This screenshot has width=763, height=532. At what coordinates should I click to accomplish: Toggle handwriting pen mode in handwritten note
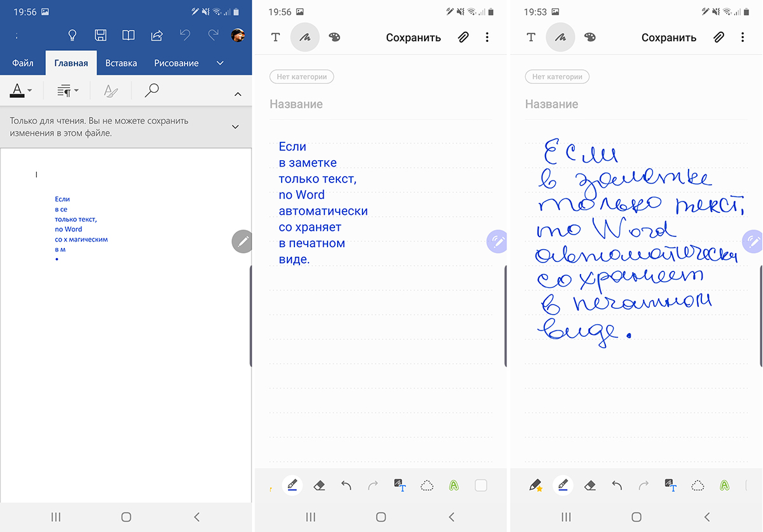click(x=560, y=38)
